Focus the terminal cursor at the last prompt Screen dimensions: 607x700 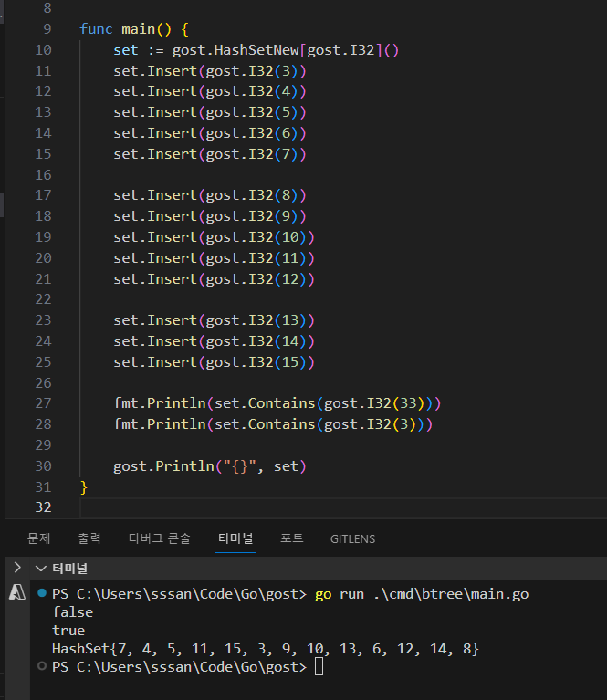pyautogui.click(x=318, y=667)
